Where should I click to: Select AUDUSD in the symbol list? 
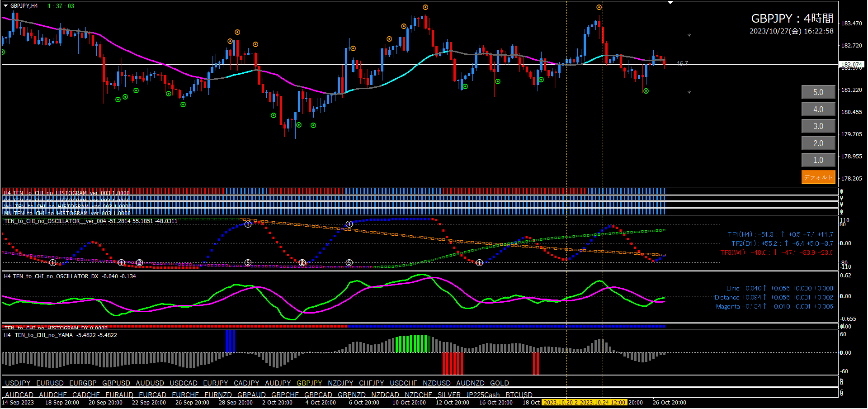tap(150, 383)
